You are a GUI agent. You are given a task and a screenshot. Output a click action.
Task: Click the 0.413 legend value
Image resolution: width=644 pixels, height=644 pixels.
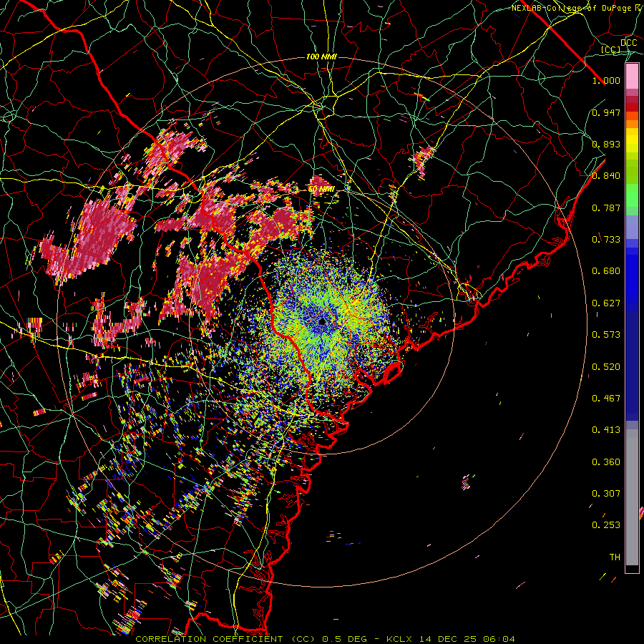[x=606, y=430]
